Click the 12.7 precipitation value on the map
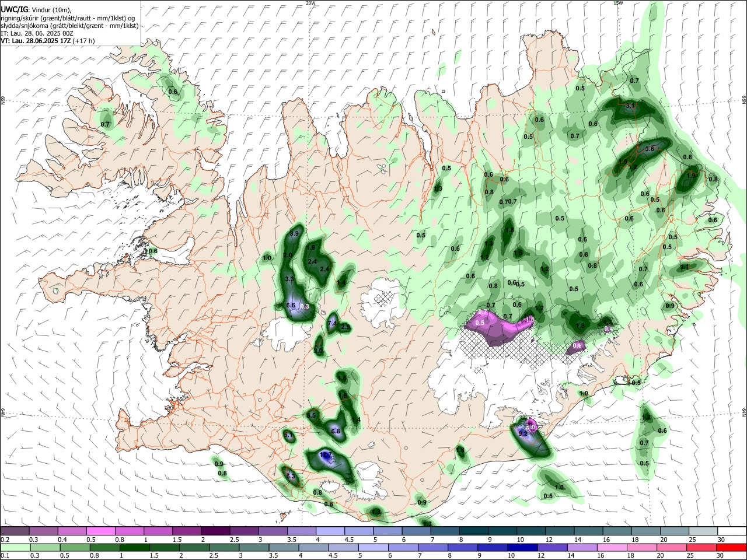 click(x=326, y=455)
